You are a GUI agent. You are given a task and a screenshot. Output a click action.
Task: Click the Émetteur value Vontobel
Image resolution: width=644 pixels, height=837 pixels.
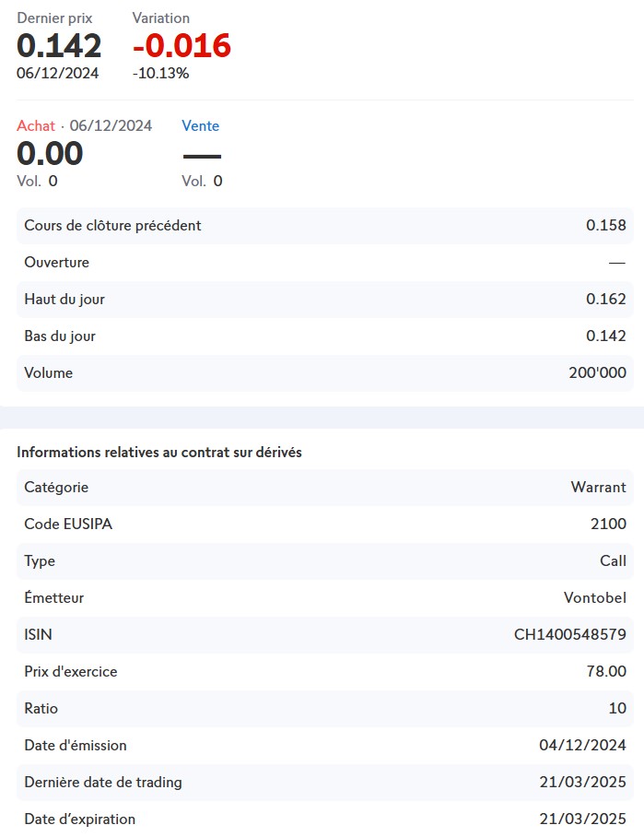point(594,598)
